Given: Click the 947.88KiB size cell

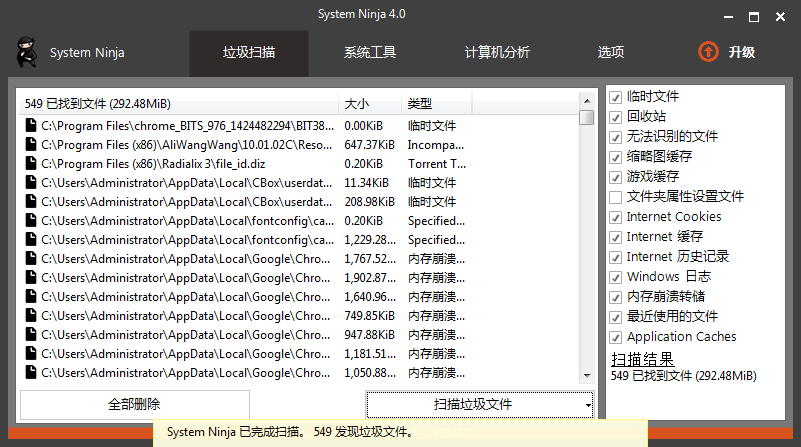Looking at the screenshot, I should tap(369, 335).
